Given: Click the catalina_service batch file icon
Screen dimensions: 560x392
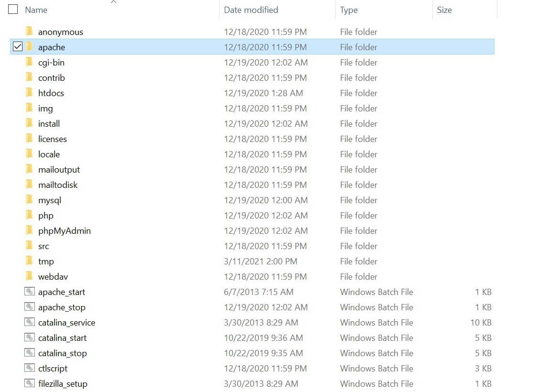Looking at the screenshot, I should pos(30,322).
